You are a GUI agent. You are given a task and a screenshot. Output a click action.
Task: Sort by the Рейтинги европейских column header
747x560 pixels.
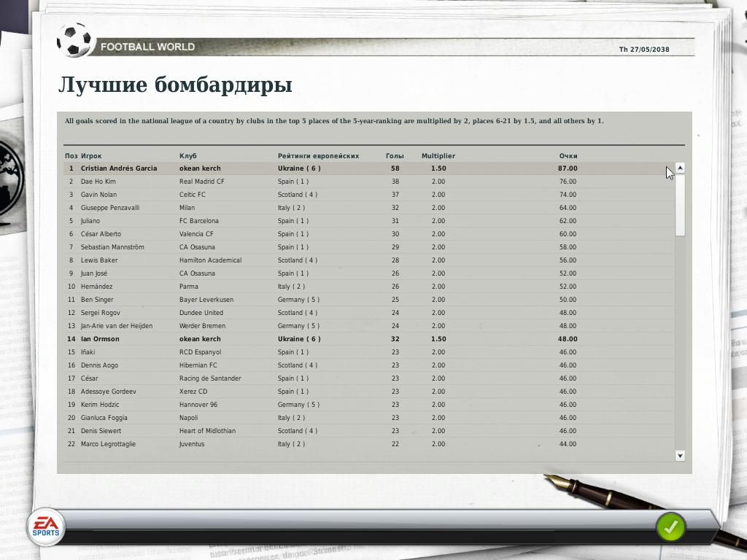coord(318,156)
